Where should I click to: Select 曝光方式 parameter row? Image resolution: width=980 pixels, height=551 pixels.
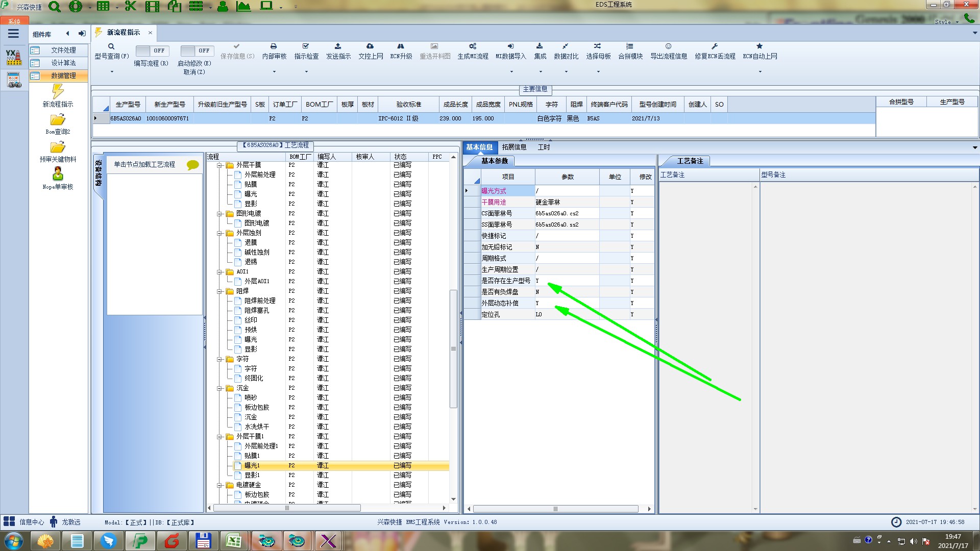pyautogui.click(x=559, y=191)
